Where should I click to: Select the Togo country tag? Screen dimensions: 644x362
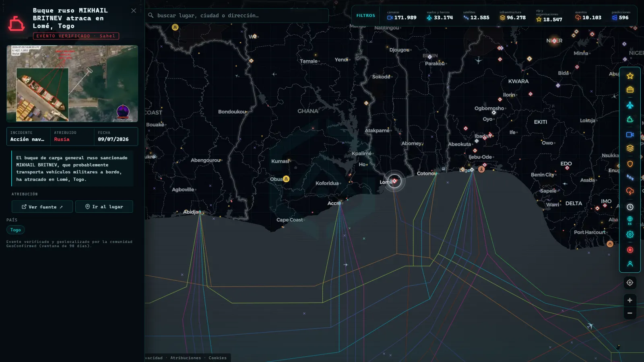(16, 230)
